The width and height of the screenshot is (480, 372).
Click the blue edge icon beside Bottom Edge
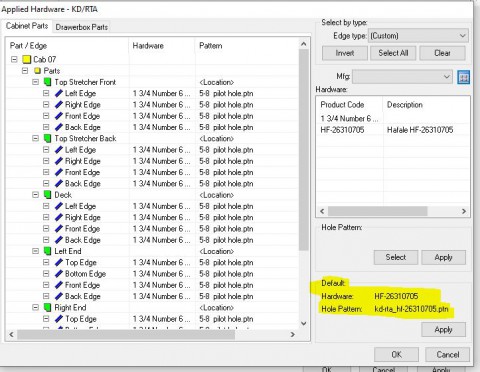(59, 274)
